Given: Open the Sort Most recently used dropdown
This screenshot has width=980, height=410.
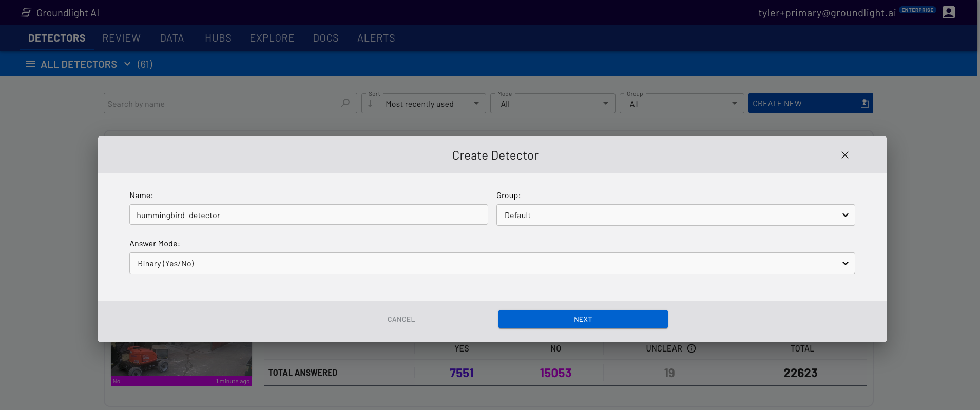Looking at the screenshot, I should pos(424,103).
